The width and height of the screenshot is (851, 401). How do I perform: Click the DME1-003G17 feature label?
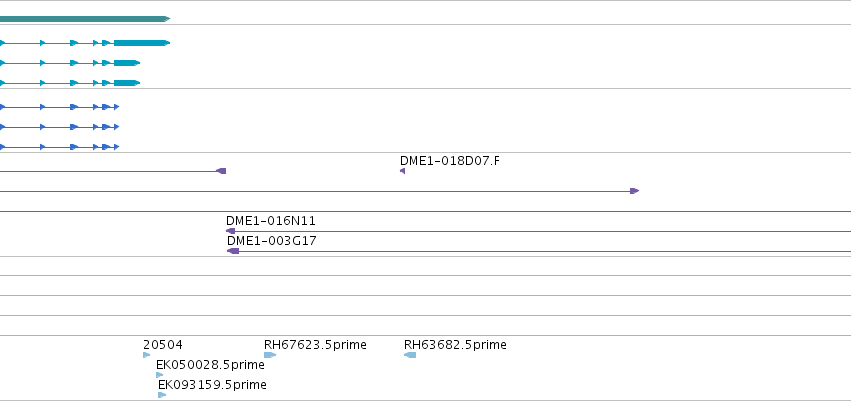pyautogui.click(x=271, y=241)
